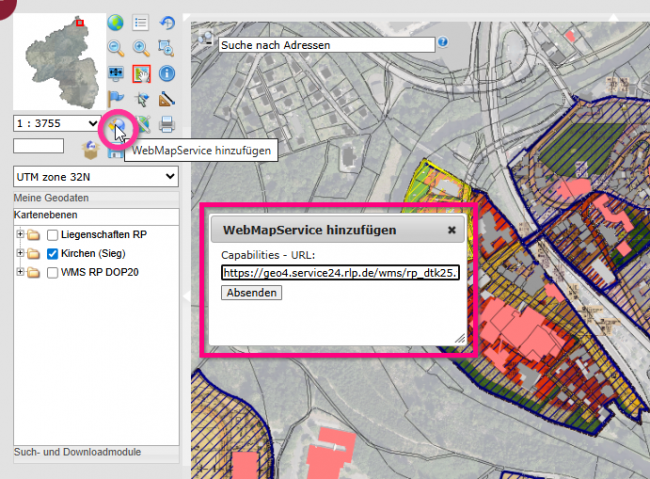Screen dimensions: 650x479
Task: Open the Such- und Downloadmodule tab
Action: tap(77, 452)
